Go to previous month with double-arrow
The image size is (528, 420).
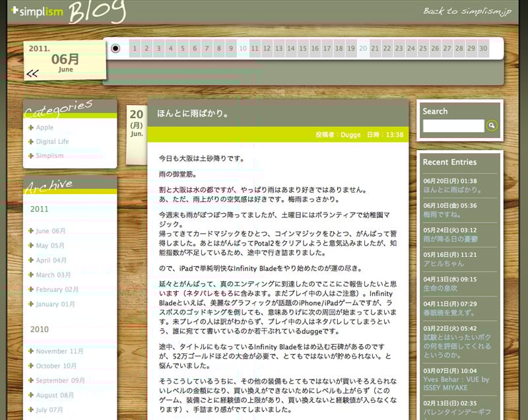point(32,74)
